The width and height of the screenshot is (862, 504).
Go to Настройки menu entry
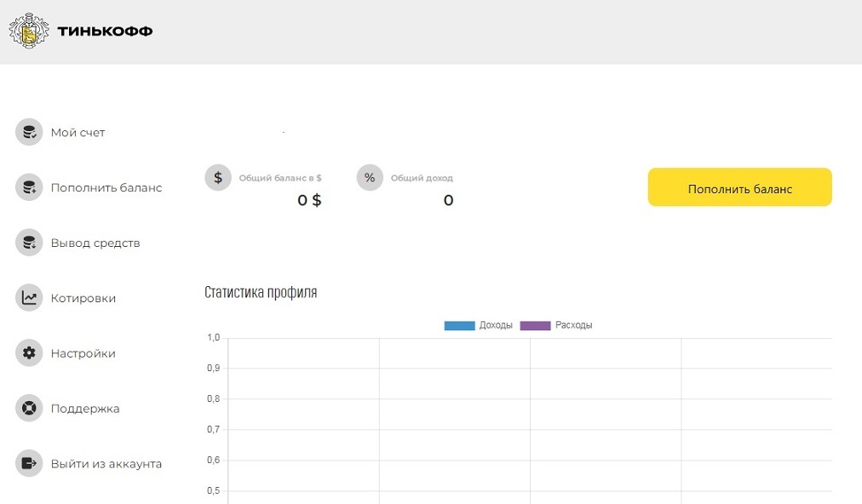pyautogui.click(x=83, y=353)
